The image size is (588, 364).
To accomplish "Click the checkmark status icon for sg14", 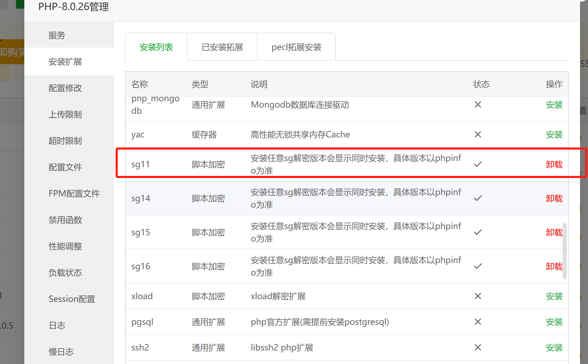I will tap(478, 198).
